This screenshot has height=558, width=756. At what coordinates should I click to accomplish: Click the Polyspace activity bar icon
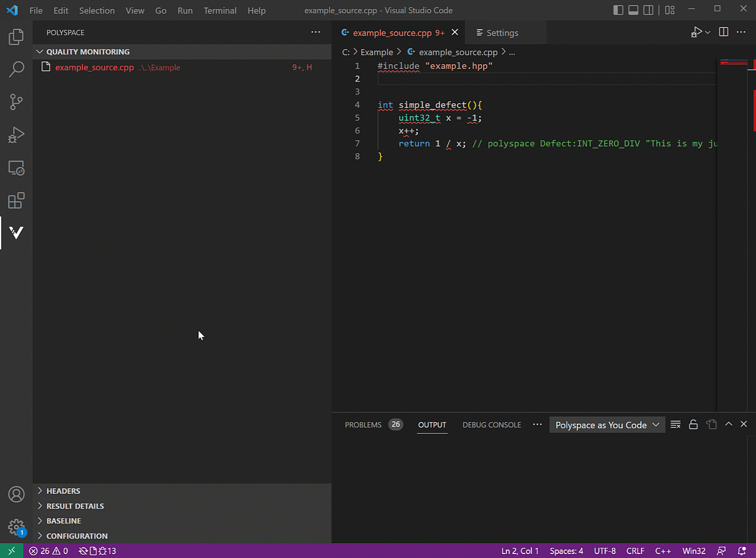click(16, 232)
